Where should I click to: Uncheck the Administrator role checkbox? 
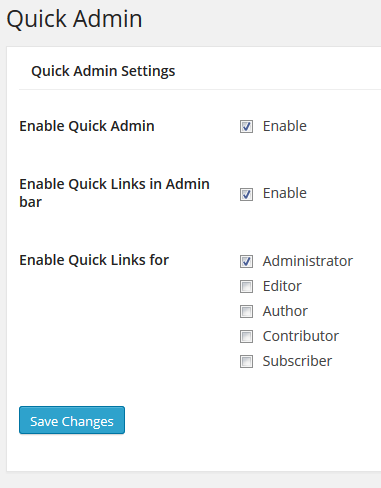(246, 261)
